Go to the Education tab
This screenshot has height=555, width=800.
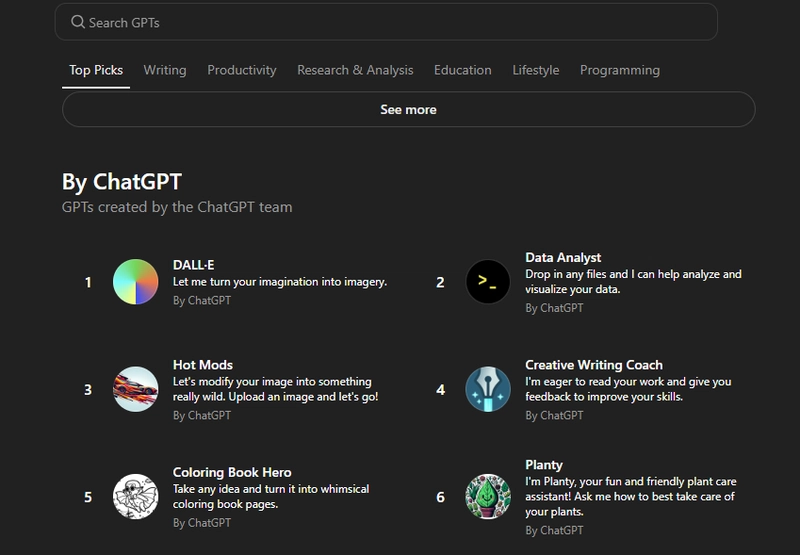point(463,70)
